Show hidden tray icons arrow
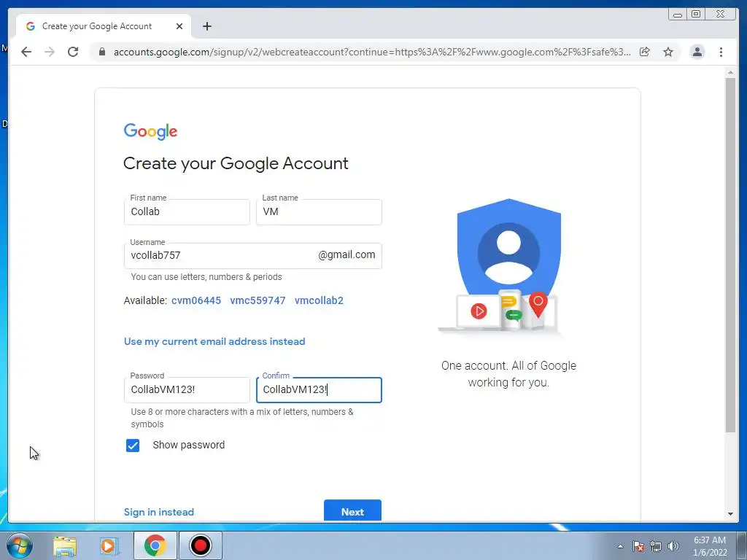Image resolution: width=747 pixels, height=560 pixels. (620, 546)
